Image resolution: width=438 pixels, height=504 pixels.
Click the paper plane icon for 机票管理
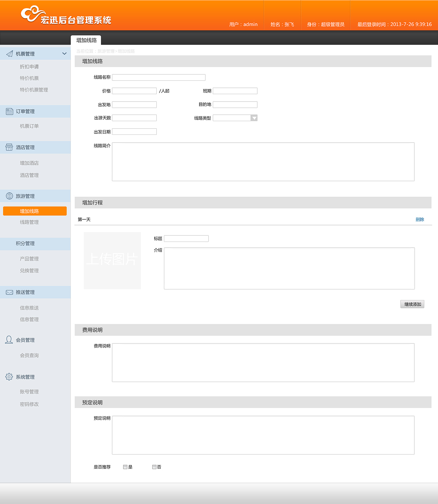(x=10, y=54)
